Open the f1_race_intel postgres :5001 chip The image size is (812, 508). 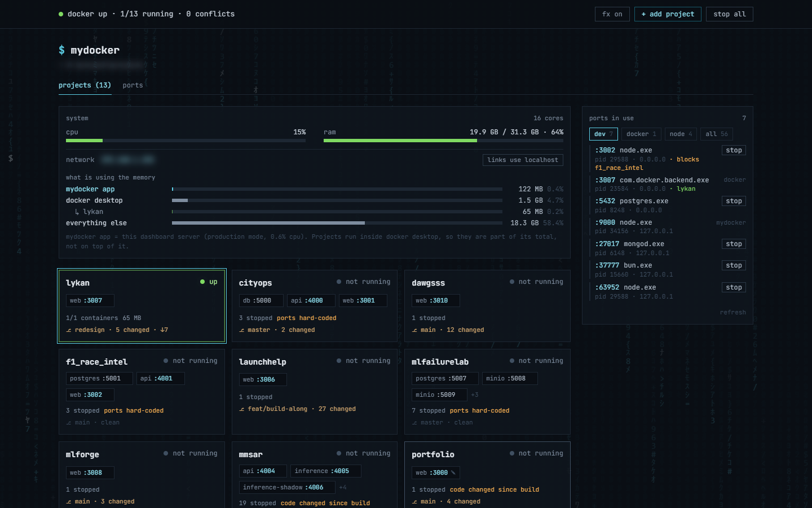click(x=100, y=379)
